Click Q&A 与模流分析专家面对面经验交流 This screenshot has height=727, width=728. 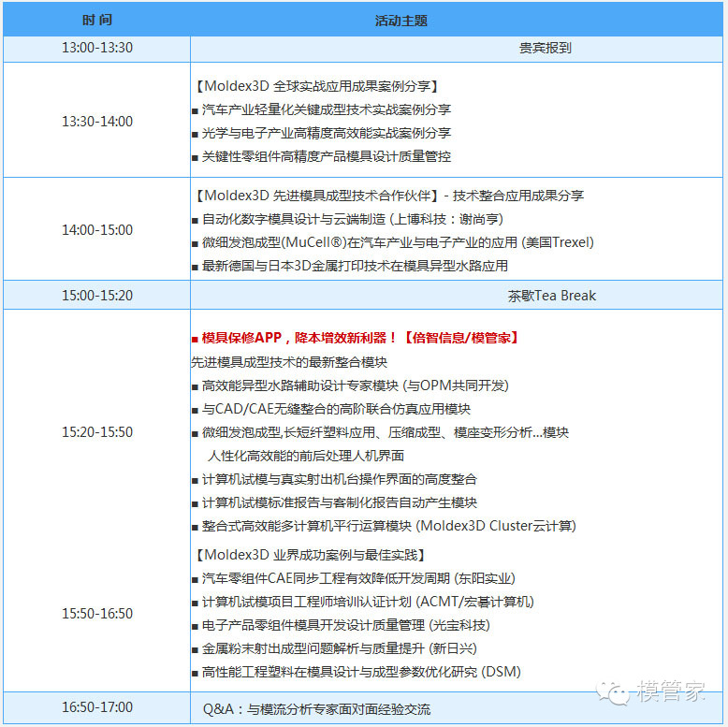pyautogui.click(x=316, y=709)
